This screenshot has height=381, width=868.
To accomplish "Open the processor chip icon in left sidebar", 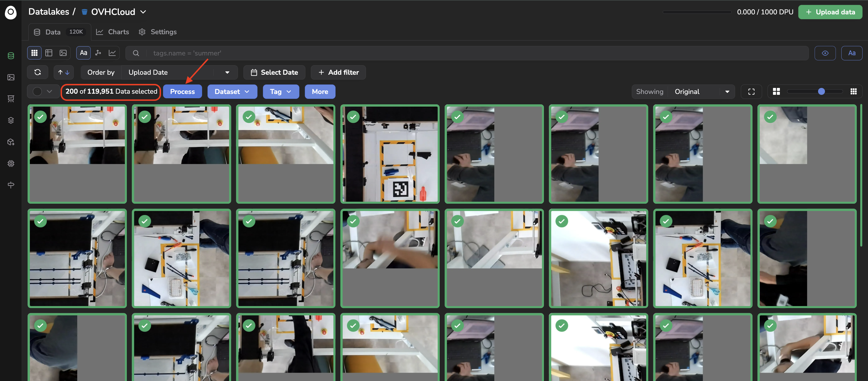I will 11,163.
